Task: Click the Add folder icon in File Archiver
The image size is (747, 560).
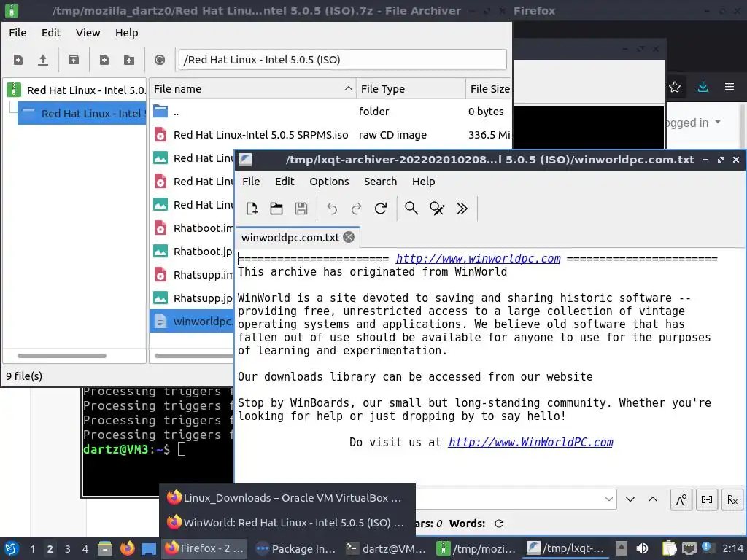Action: point(129,60)
